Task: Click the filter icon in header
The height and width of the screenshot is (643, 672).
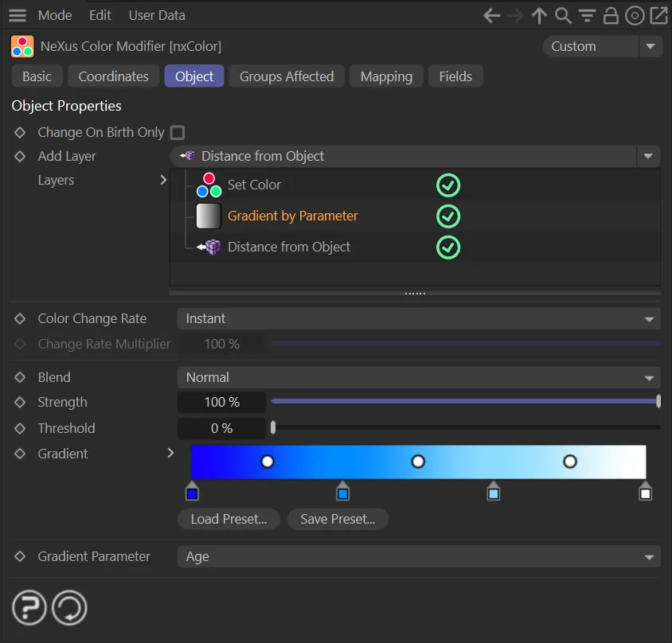Action: (587, 15)
